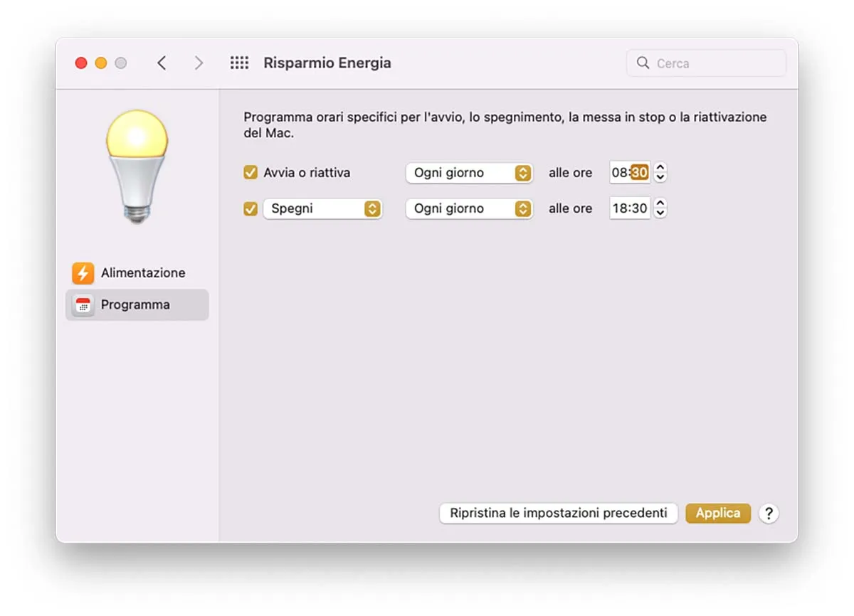Click the Alimentazione lightning bolt icon
The image size is (854, 616).
click(x=83, y=273)
